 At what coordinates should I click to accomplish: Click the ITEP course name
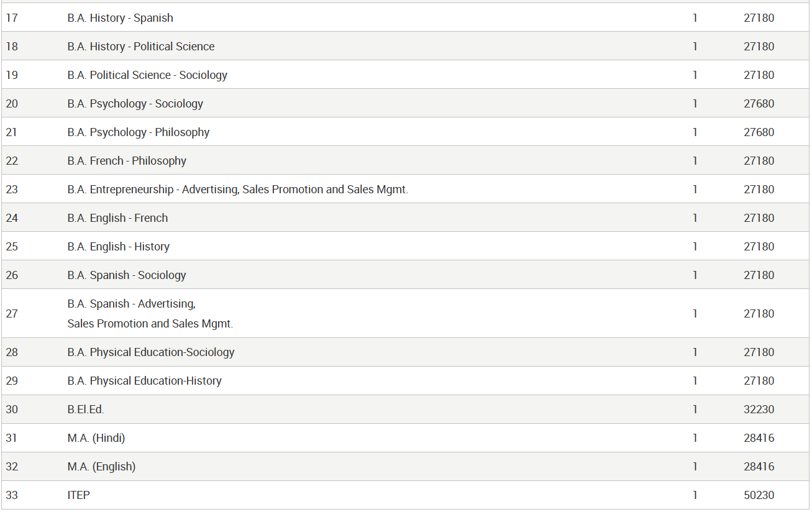pyautogui.click(x=78, y=495)
